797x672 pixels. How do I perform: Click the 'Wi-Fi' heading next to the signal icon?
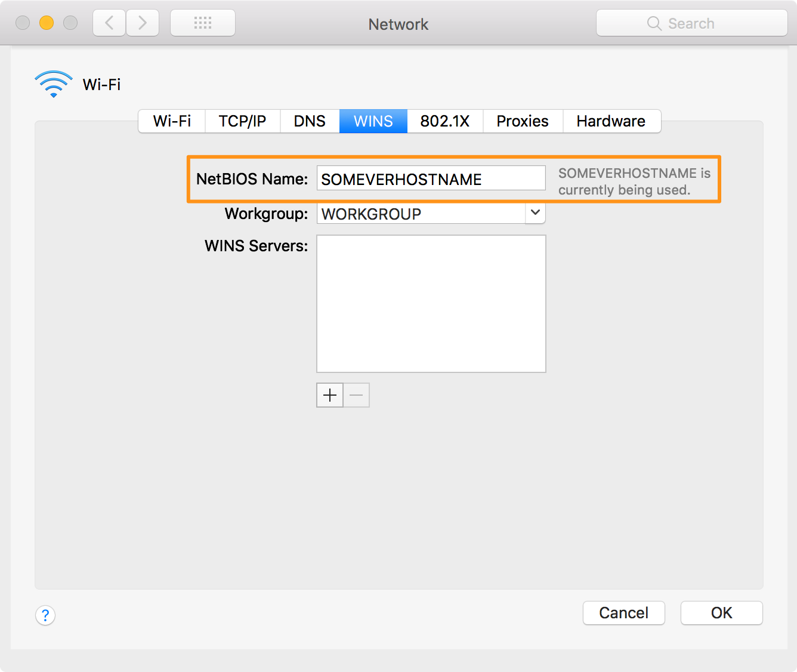pos(102,85)
